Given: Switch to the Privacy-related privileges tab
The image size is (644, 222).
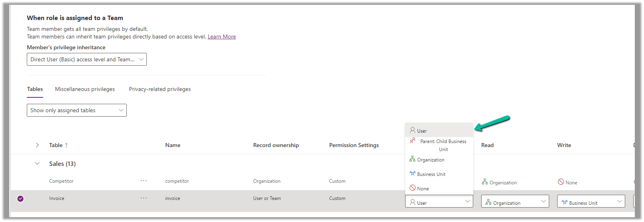Looking at the screenshot, I should point(160,89).
